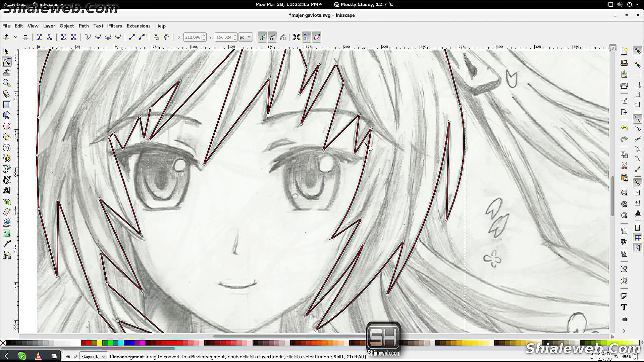
Task: Expand the insert-node options arrow
Action: point(15,37)
